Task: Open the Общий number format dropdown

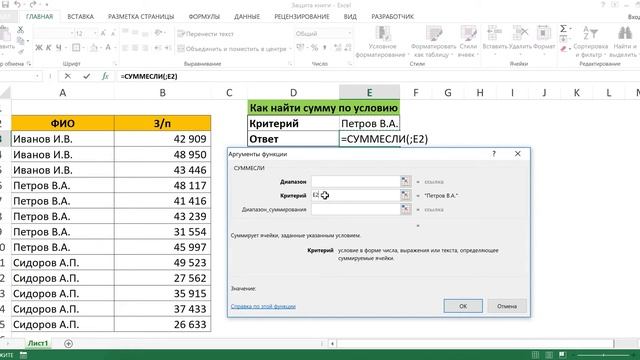Action: 349,33
